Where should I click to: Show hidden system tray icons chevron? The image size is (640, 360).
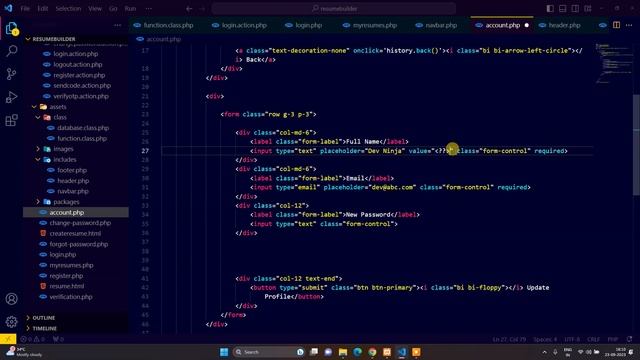pos(544,352)
